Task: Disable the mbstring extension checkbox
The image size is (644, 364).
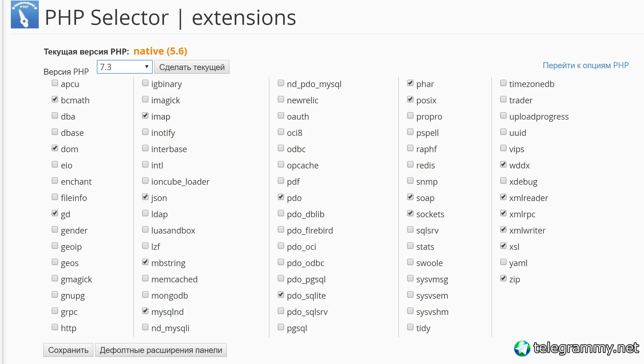Action: [145, 262]
